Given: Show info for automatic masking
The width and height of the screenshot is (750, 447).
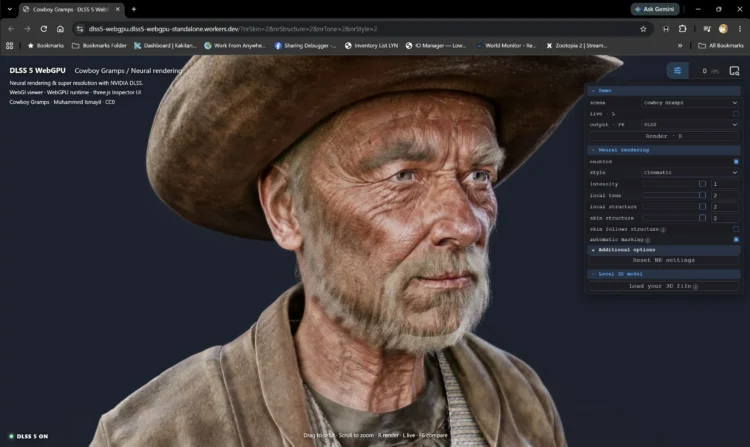Looking at the screenshot, I should click(647, 240).
